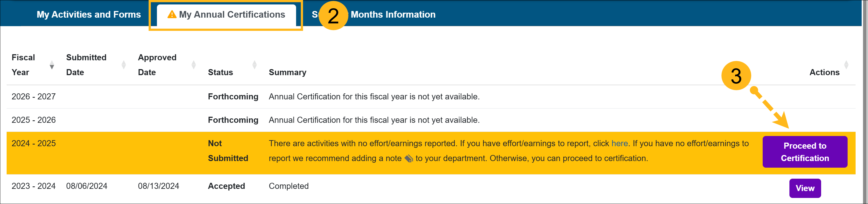Sort rows using the Status sort arrows
The height and width of the screenshot is (204, 868).
click(x=254, y=65)
